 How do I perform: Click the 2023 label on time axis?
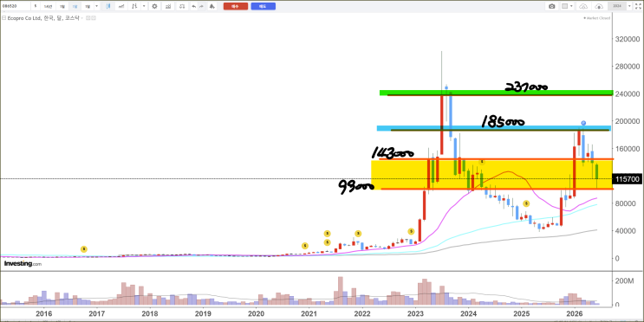click(415, 314)
